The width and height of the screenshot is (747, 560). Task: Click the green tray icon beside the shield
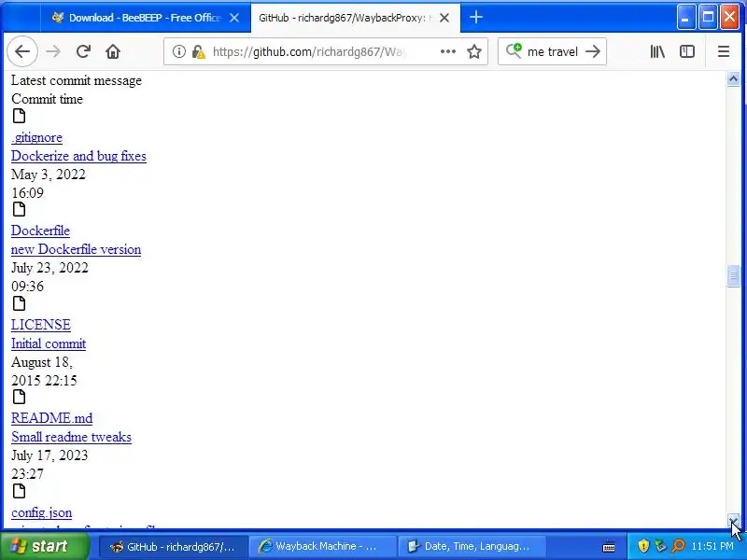tap(660, 546)
